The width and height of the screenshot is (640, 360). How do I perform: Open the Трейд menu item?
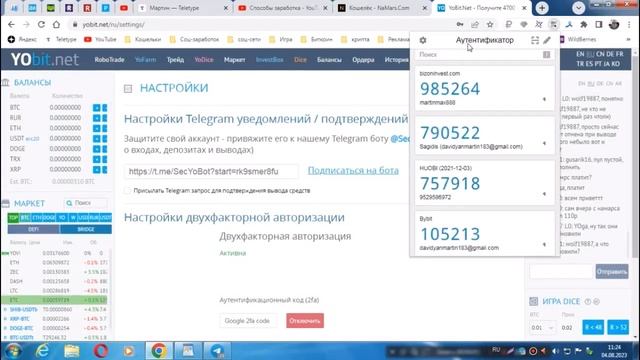(x=175, y=60)
